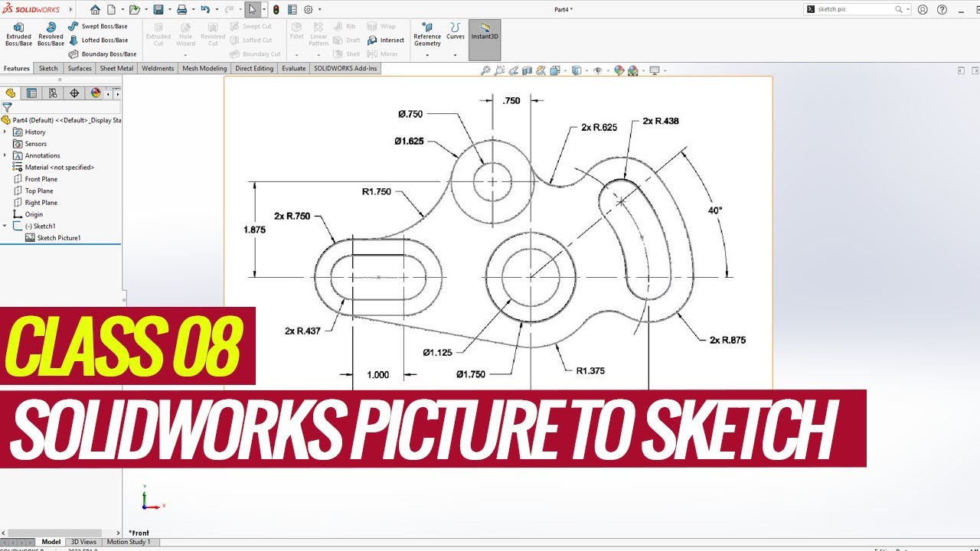This screenshot has height=551, width=980.
Task: Open the DisplayManager tab
Action: click(x=96, y=93)
